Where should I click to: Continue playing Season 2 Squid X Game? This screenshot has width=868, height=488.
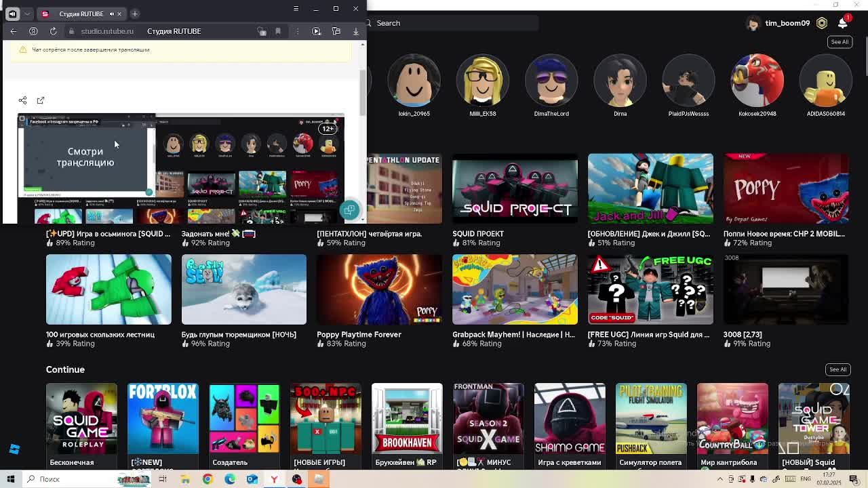click(x=488, y=419)
